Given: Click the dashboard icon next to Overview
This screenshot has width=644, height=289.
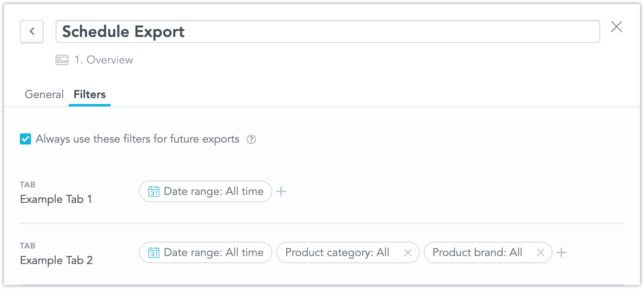Looking at the screenshot, I should tap(62, 60).
